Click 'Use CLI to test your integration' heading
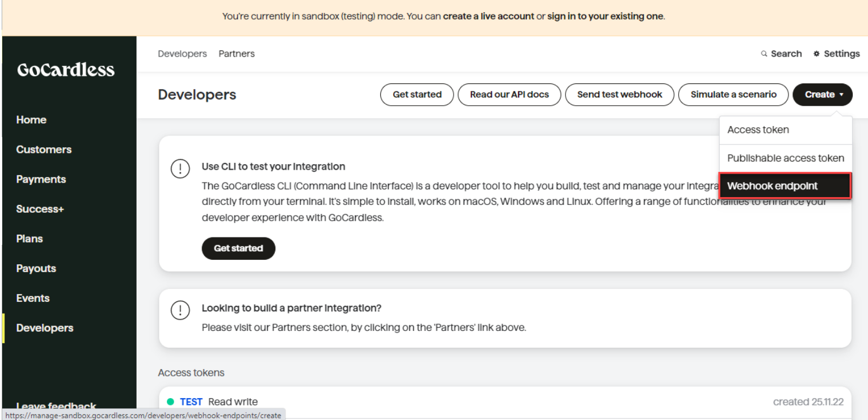The width and height of the screenshot is (868, 420). 273,166
